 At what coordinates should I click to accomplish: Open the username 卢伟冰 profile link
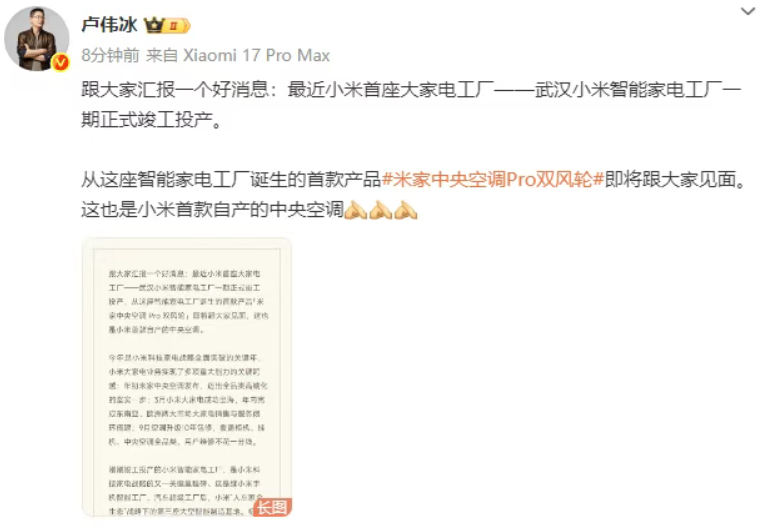tap(109, 25)
